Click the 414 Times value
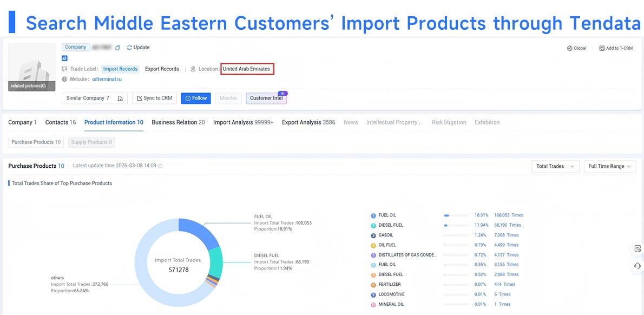 [x=505, y=285]
